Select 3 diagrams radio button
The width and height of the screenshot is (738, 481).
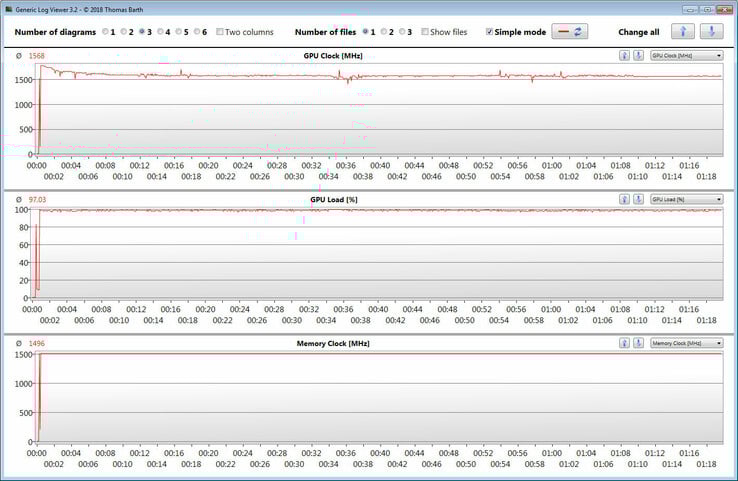click(142, 32)
